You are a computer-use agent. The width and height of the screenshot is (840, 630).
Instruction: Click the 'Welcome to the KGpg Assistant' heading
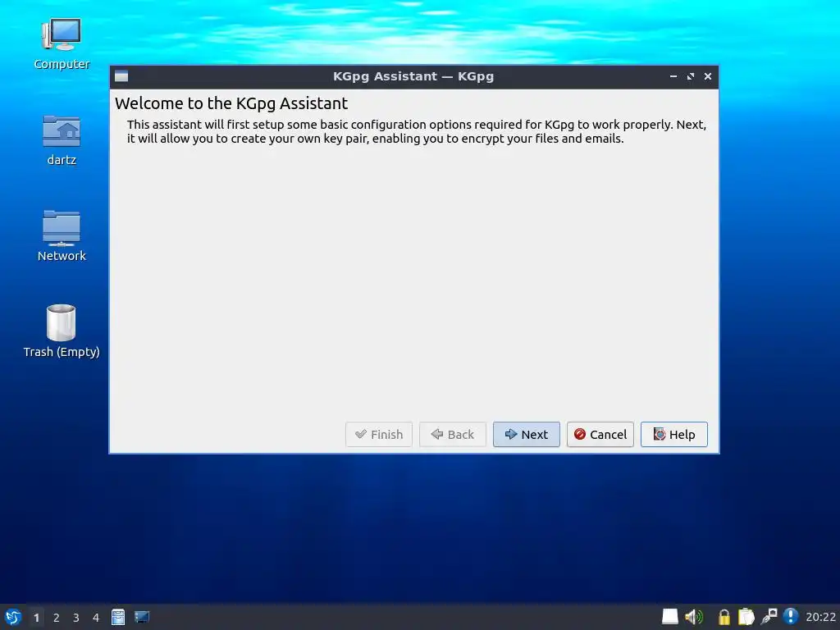(231, 103)
